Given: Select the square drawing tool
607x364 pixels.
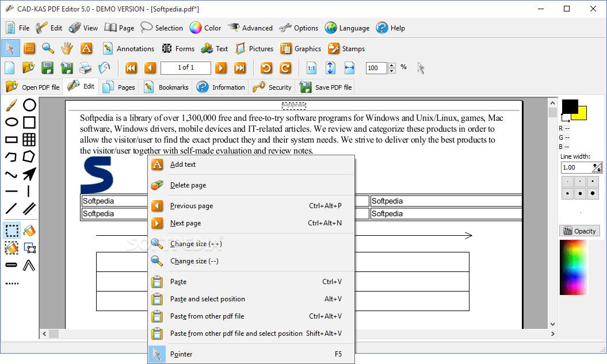Looking at the screenshot, I should [x=29, y=122].
